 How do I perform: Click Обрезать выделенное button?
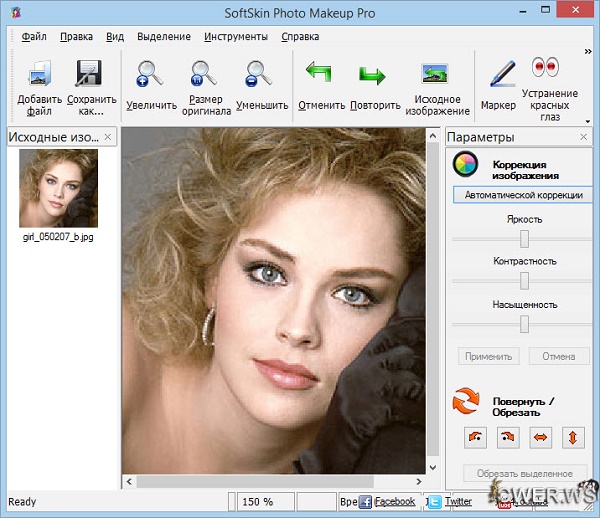525,473
